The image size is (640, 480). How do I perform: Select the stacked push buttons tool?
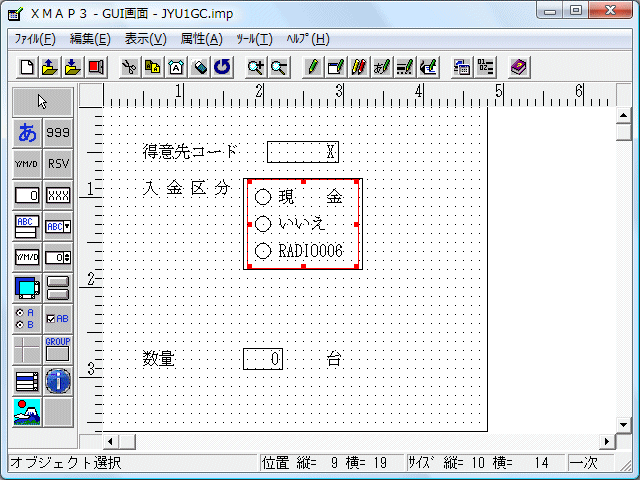click(58, 288)
